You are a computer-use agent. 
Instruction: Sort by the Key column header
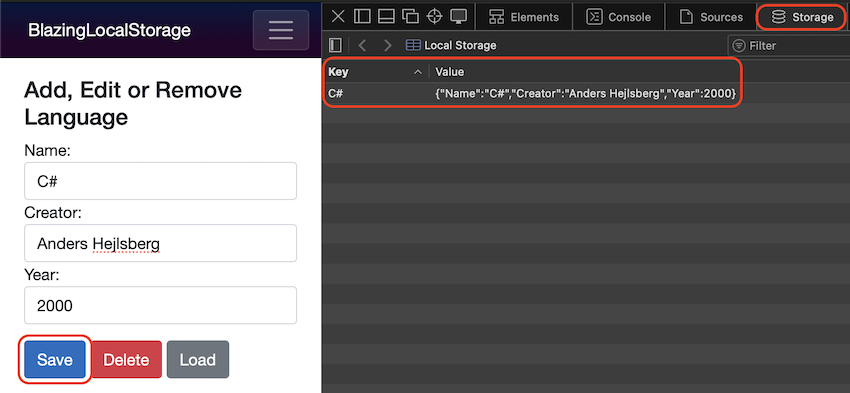tap(375, 72)
